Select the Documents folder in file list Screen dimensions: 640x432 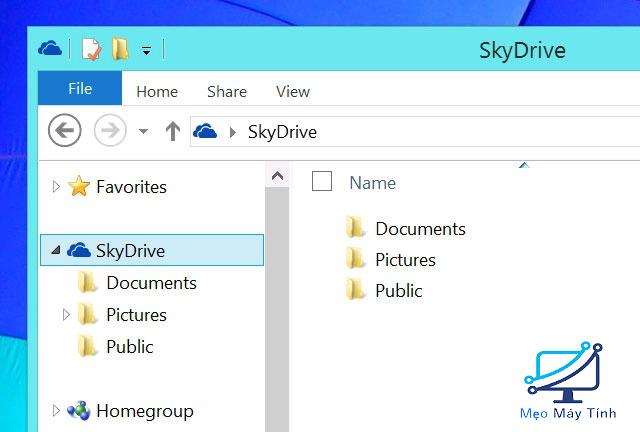(x=420, y=229)
